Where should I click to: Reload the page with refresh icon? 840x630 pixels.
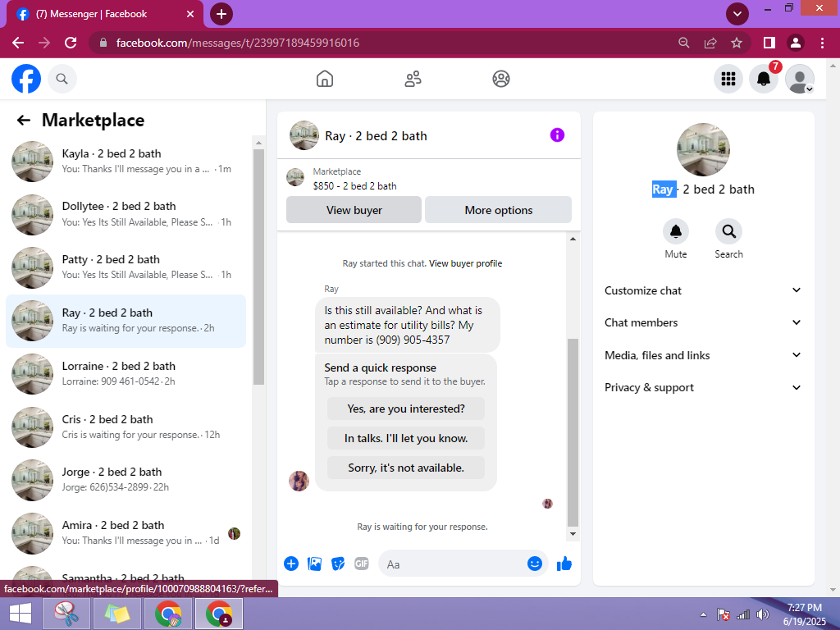(x=71, y=43)
